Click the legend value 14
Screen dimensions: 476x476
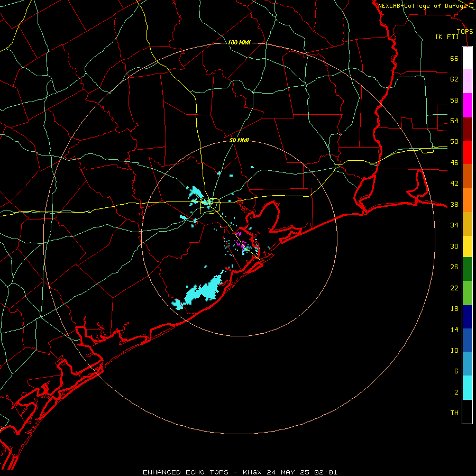coord(454,329)
